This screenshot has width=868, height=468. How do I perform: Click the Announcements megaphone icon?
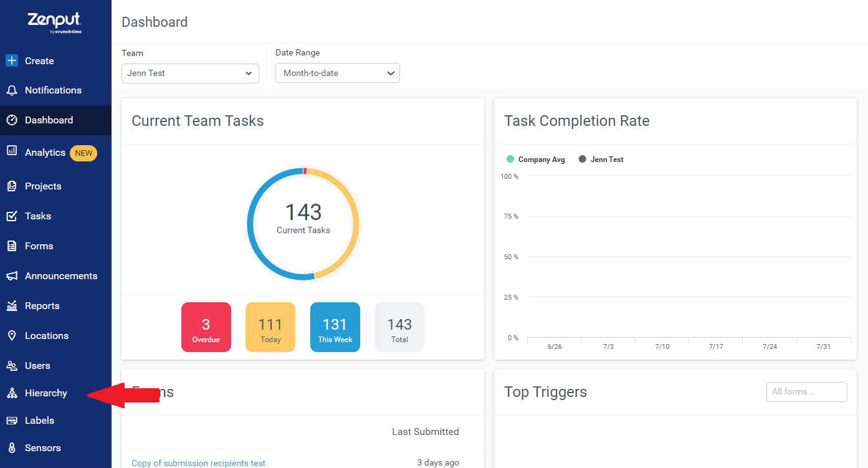click(x=12, y=276)
